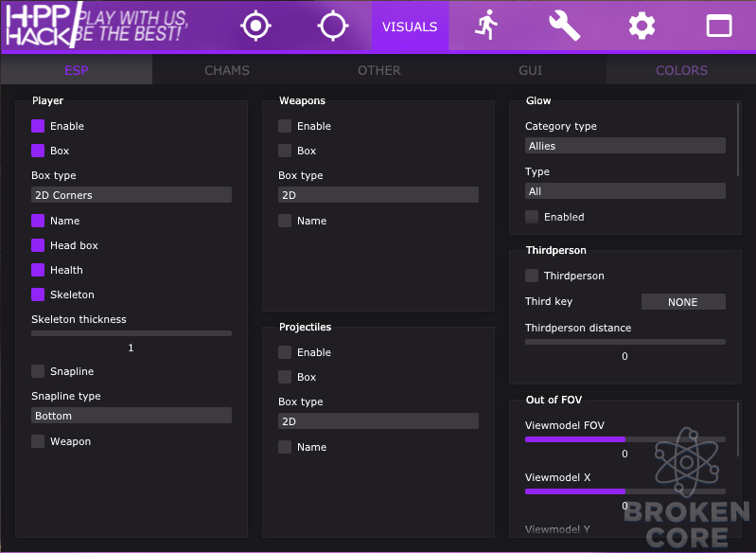Select the VISUALS top tab
This screenshot has height=553, width=756.
410,27
